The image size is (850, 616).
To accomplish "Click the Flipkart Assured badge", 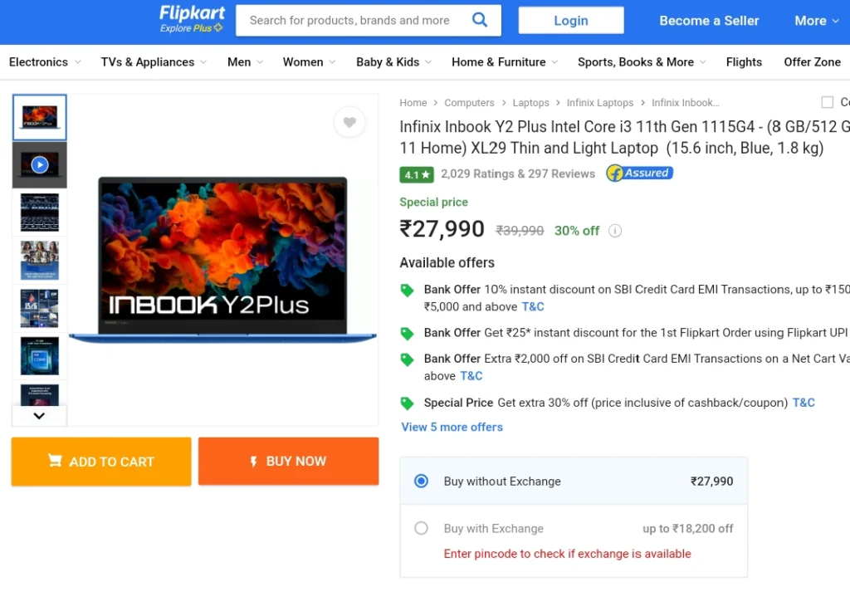I will coord(640,174).
